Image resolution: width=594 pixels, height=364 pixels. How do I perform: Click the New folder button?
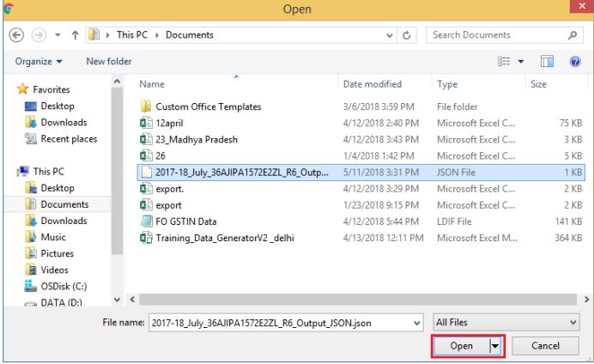click(x=107, y=59)
